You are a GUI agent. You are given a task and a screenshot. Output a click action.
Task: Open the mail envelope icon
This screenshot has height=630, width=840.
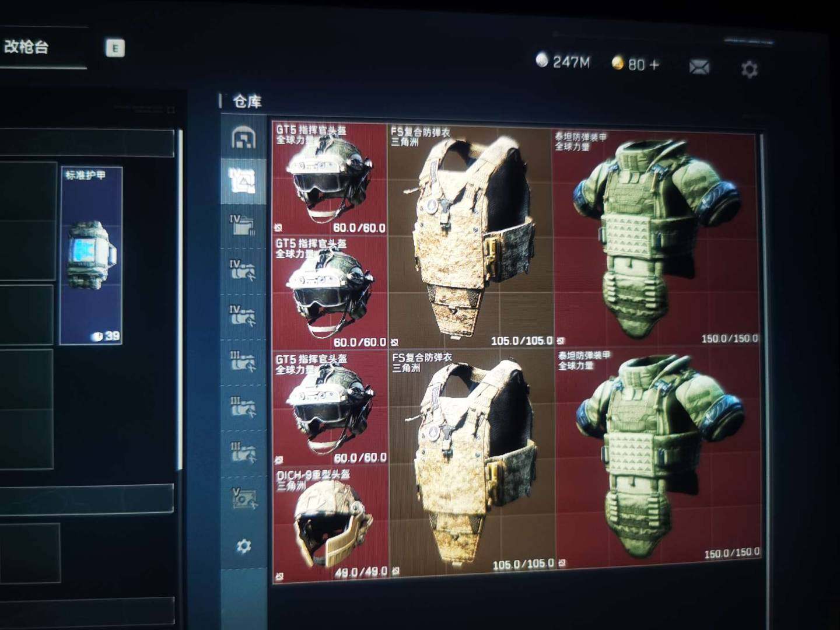coord(699,67)
